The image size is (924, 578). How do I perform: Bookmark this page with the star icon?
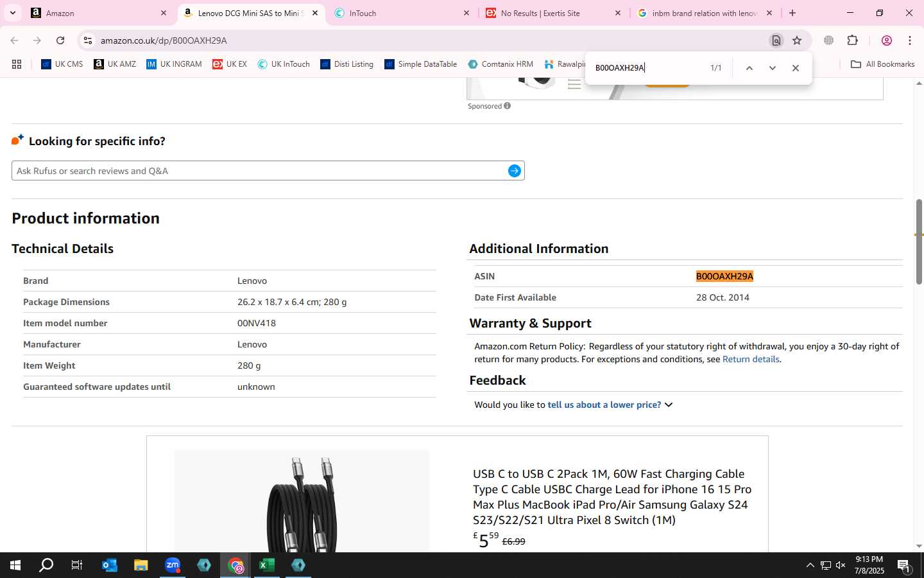click(x=797, y=40)
